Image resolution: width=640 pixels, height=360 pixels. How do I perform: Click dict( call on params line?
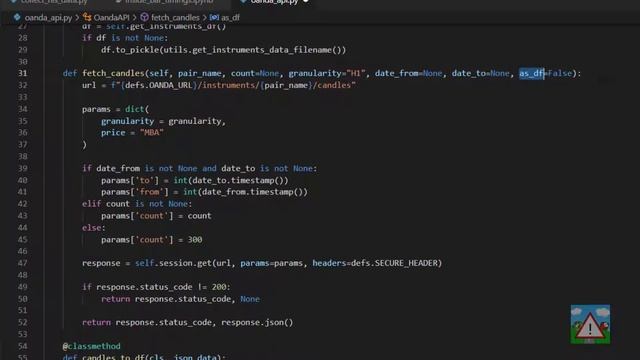coord(137,109)
